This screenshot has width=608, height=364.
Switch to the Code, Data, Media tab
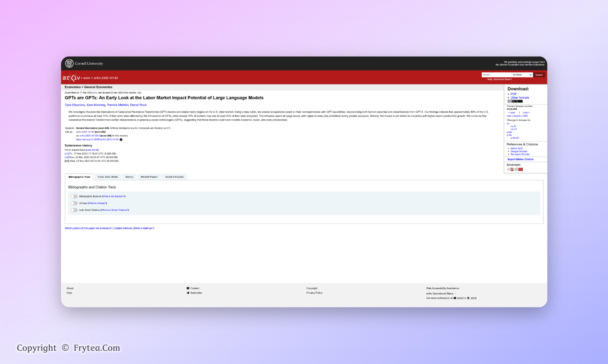[x=108, y=177]
